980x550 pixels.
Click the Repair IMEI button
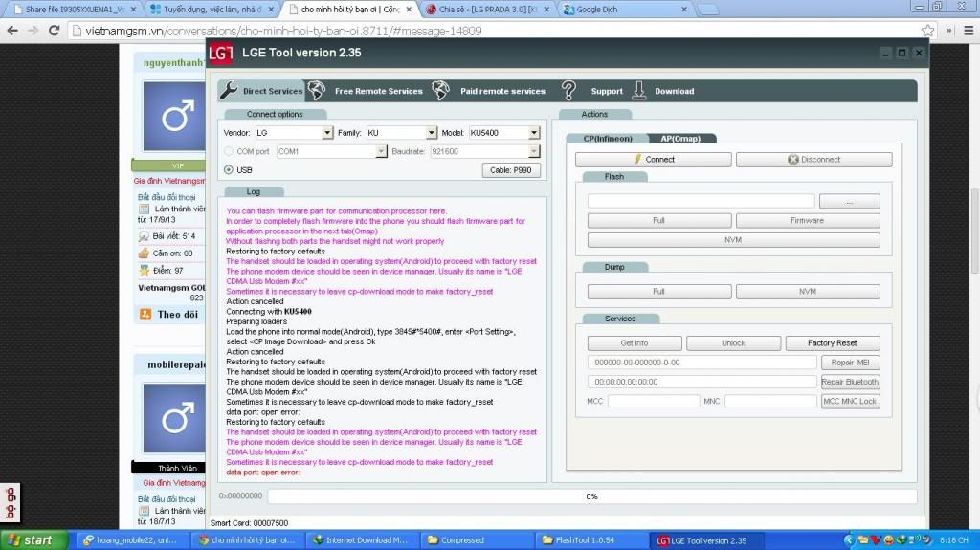[850, 363]
